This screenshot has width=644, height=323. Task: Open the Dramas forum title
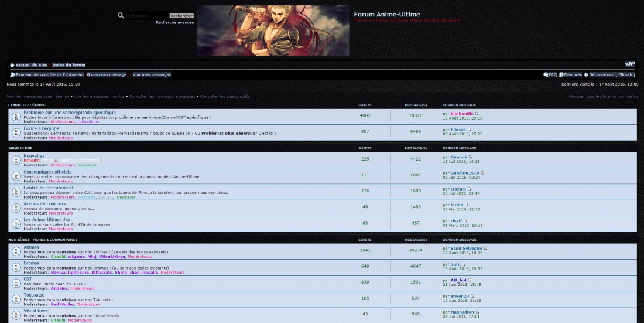click(31, 263)
